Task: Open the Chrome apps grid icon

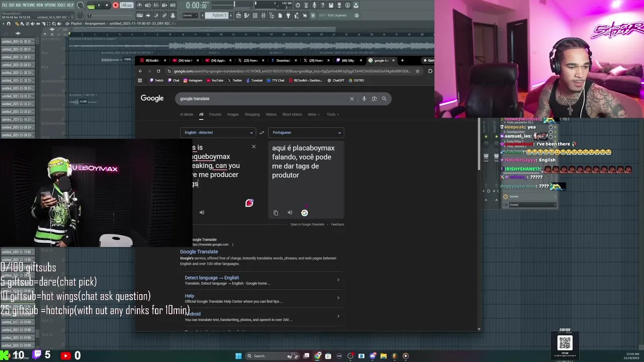Action: point(141,80)
